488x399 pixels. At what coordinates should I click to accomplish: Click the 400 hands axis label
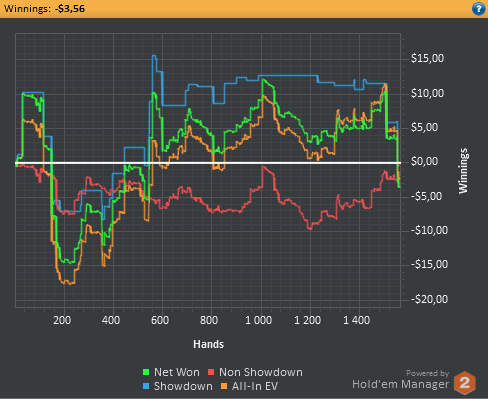[x=111, y=320]
